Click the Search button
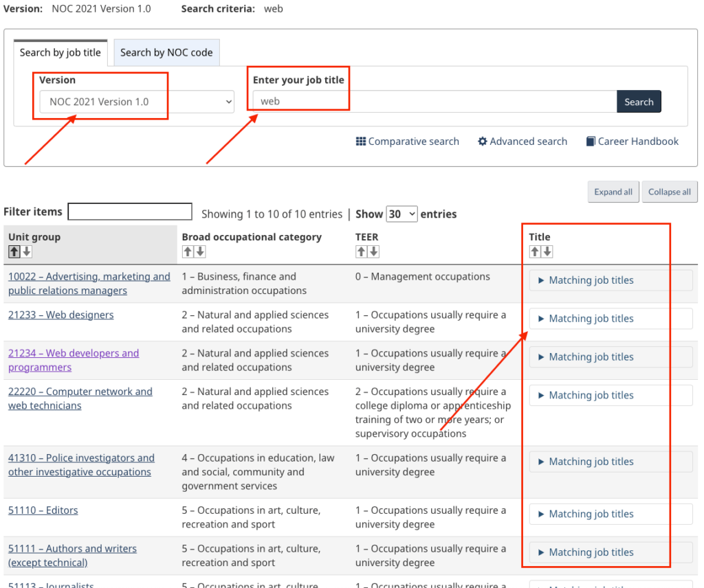This screenshot has height=588, width=704. click(639, 102)
